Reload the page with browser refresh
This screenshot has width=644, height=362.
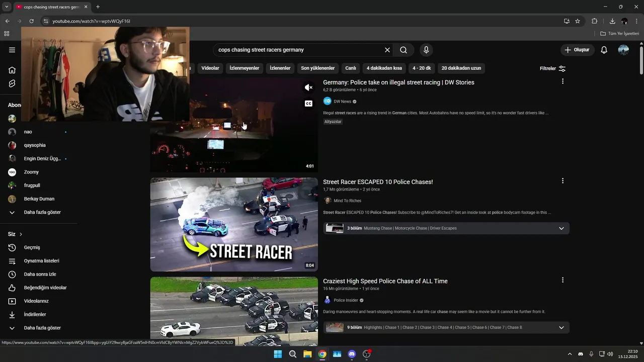(x=31, y=21)
